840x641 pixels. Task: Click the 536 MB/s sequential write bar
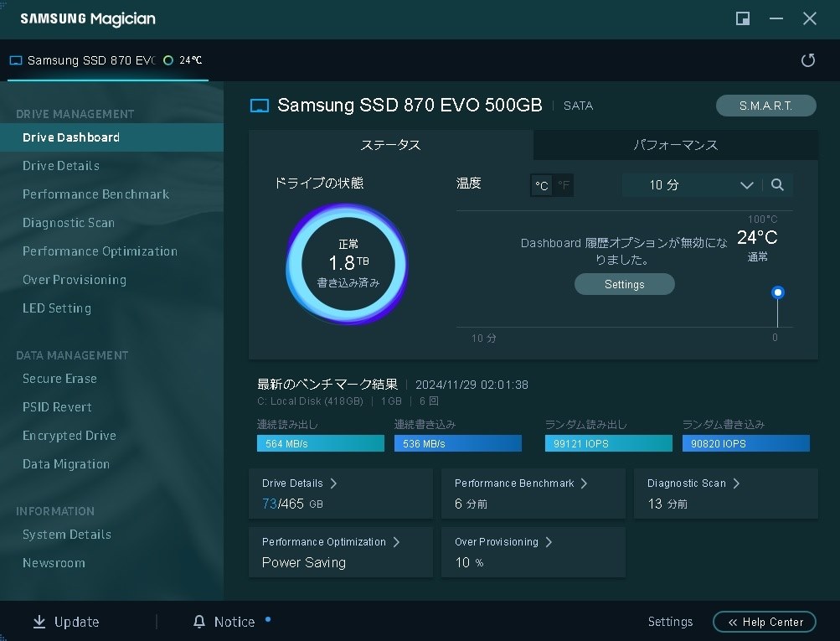(x=458, y=443)
